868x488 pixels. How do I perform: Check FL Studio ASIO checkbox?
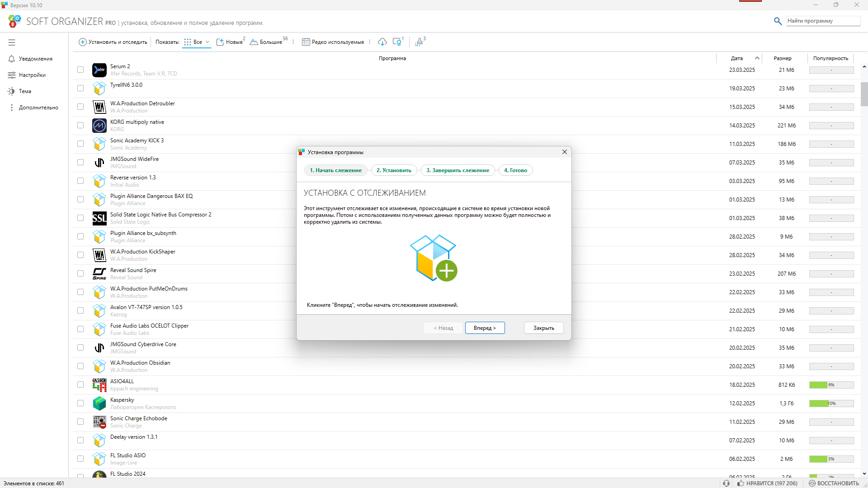80,459
